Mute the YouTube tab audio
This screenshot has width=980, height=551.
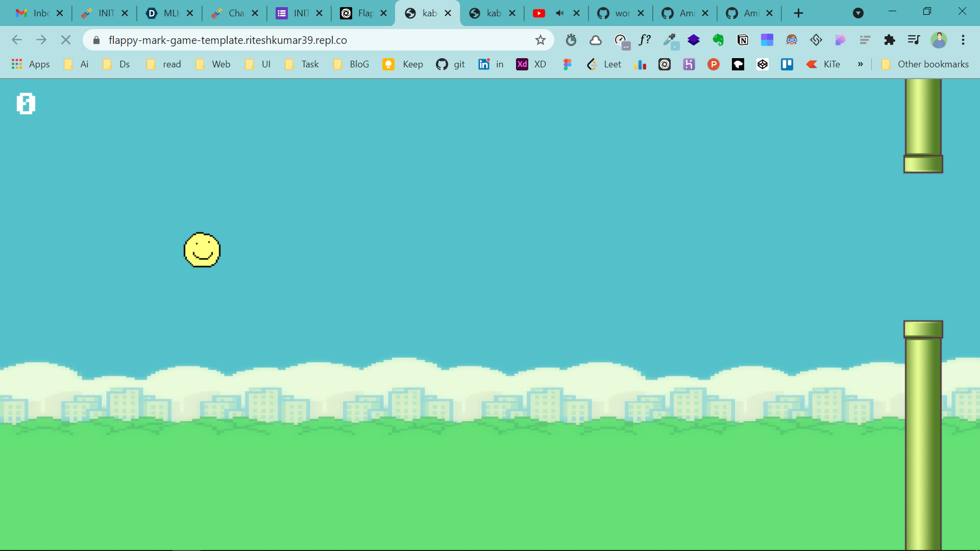click(x=560, y=13)
